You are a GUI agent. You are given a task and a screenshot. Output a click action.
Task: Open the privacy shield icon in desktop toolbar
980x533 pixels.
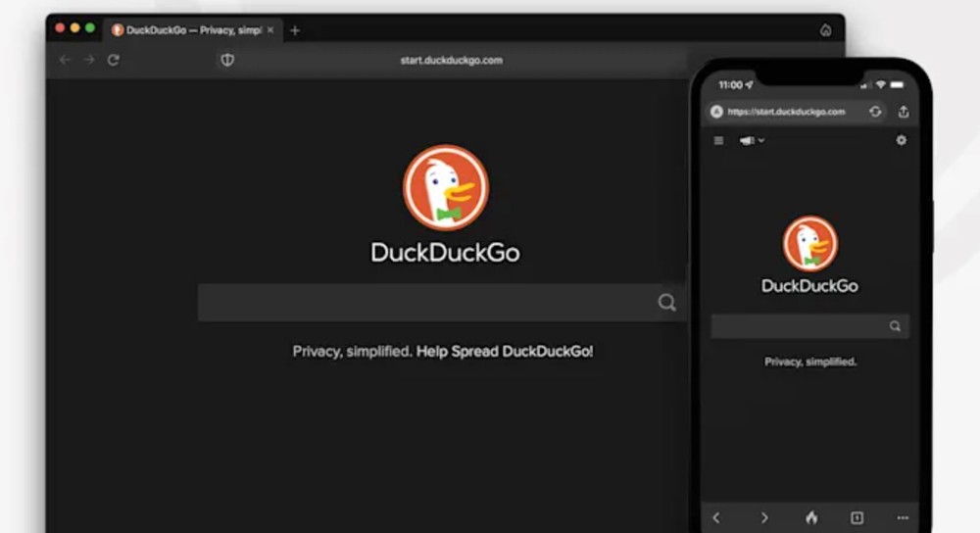(x=227, y=60)
